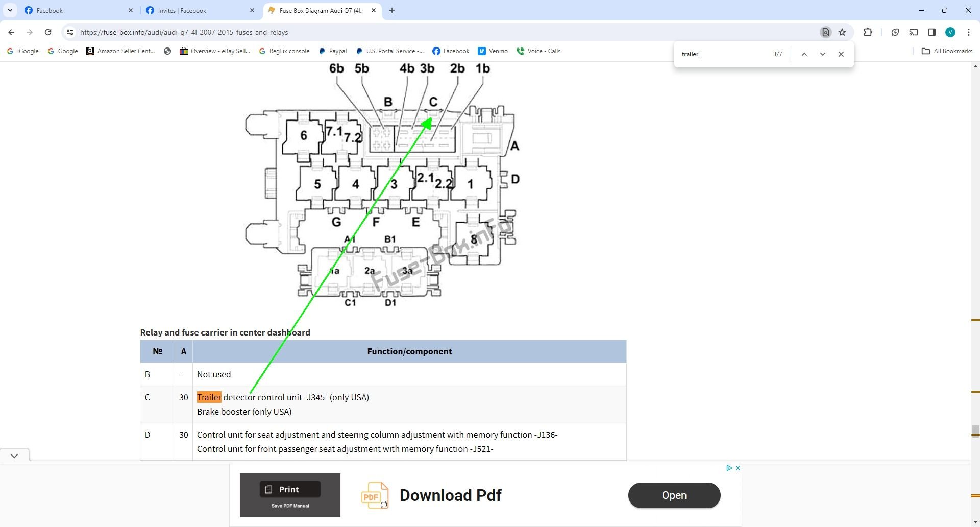Collapse the bottom ad with the chevron
980x527 pixels.
(x=14, y=456)
